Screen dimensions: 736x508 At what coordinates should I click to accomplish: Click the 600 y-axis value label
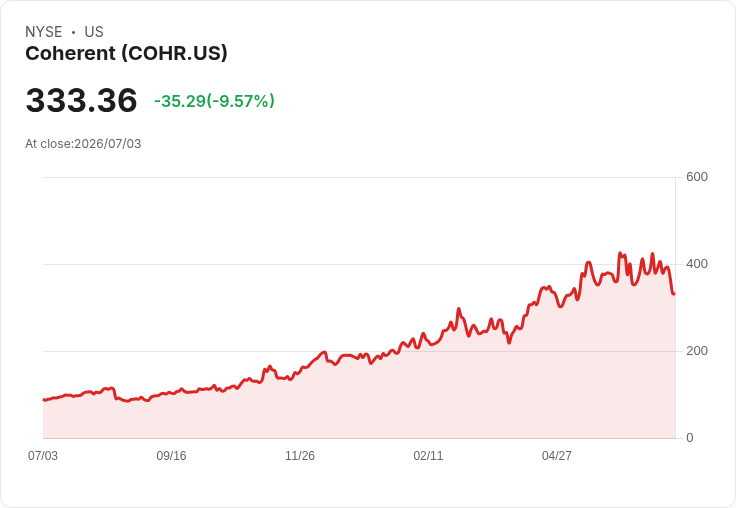tap(697, 177)
